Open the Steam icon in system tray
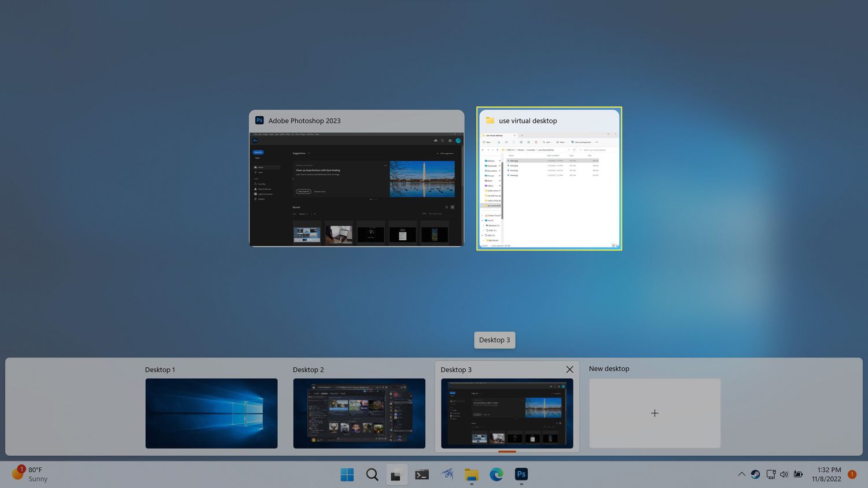 755,474
